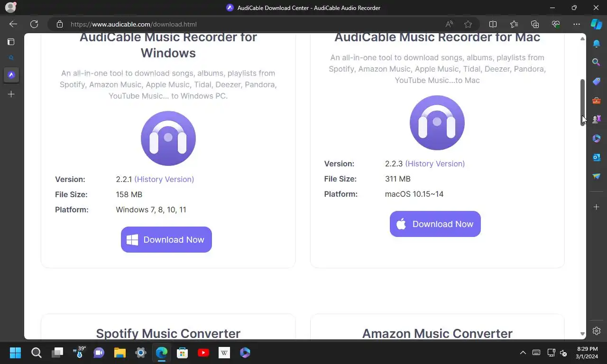Open sidebar Search tool
The image size is (607, 364).
point(597,62)
